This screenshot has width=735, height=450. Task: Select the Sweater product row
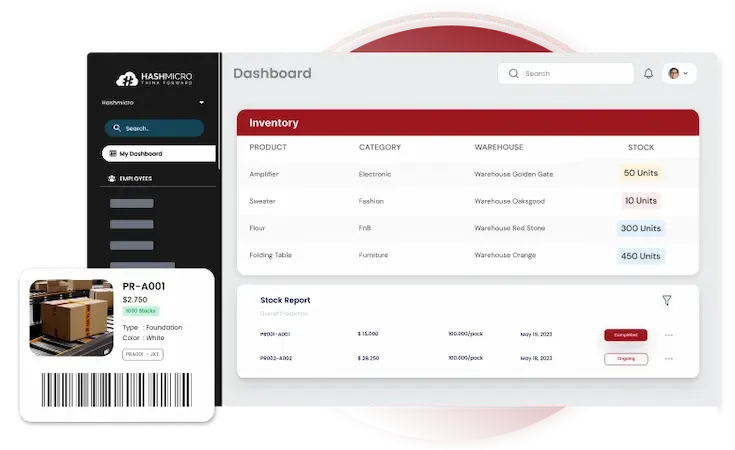467,201
